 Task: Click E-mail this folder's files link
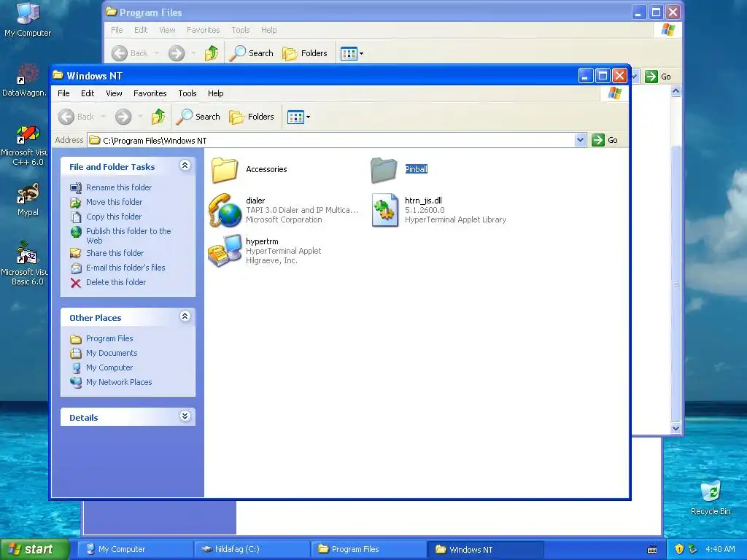tap(125, 268)
